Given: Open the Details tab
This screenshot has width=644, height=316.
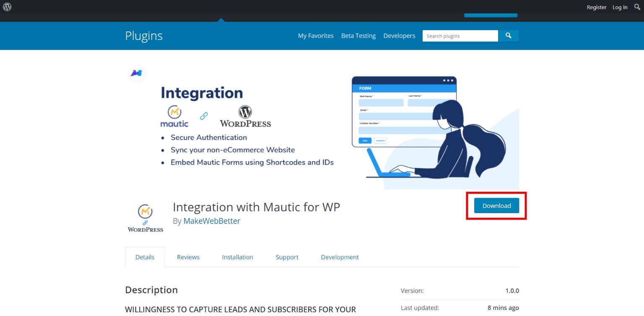Looking at the screenshot, I should pos(145,257).
